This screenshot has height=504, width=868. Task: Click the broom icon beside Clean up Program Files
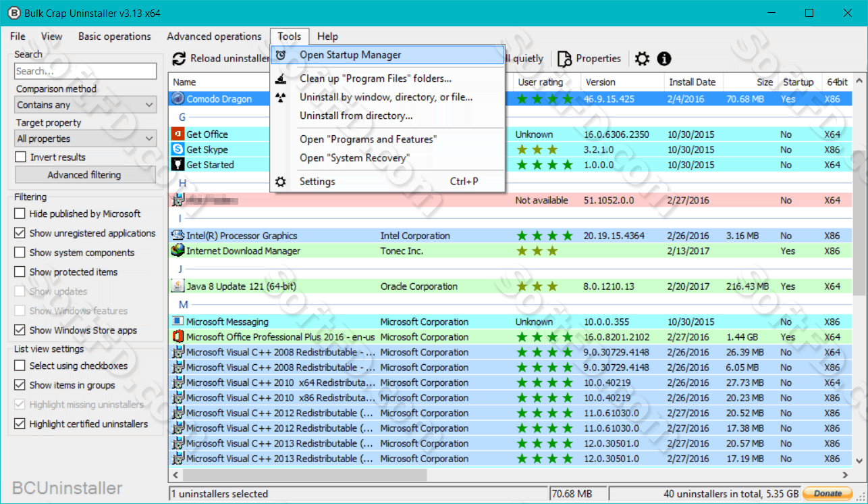(281, 78)
